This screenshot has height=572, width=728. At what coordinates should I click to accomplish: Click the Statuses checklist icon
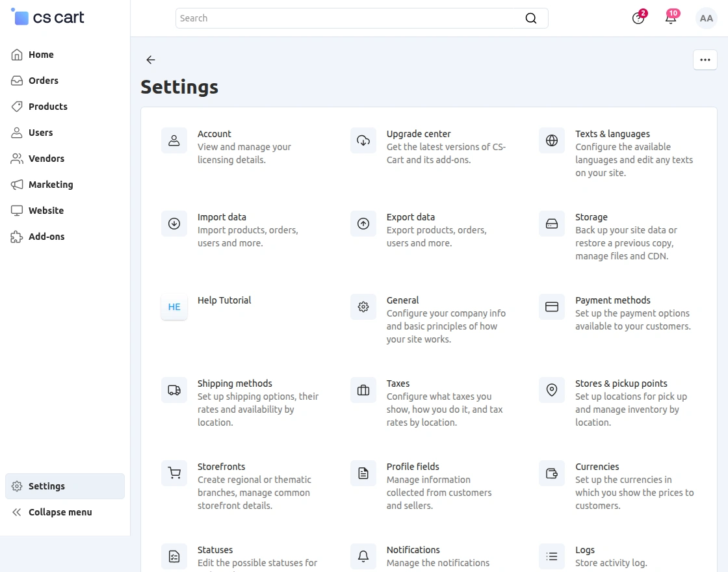coord(174,556)
